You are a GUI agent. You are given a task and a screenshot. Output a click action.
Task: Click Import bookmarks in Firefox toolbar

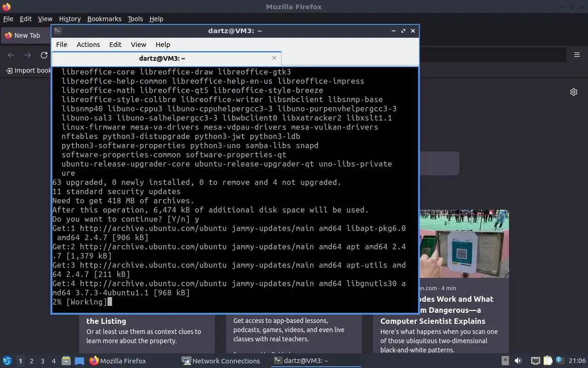point(28,70)
